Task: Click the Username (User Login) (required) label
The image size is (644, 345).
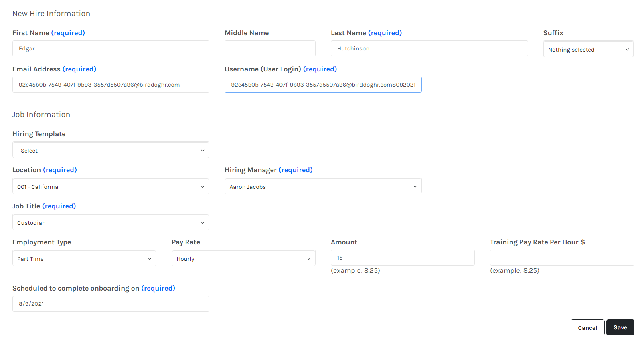Action: pyautogui.click(x=281, y=69)
